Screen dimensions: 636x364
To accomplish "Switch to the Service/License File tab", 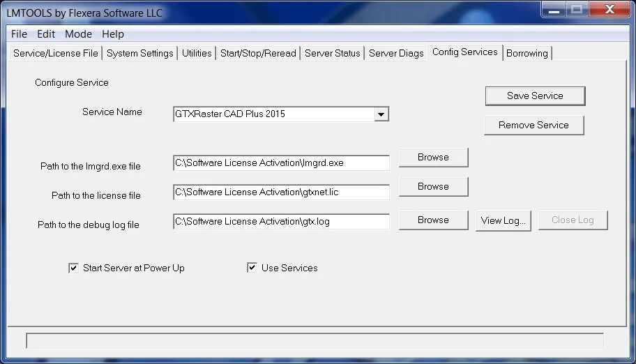I will click(x=56, y=53).
